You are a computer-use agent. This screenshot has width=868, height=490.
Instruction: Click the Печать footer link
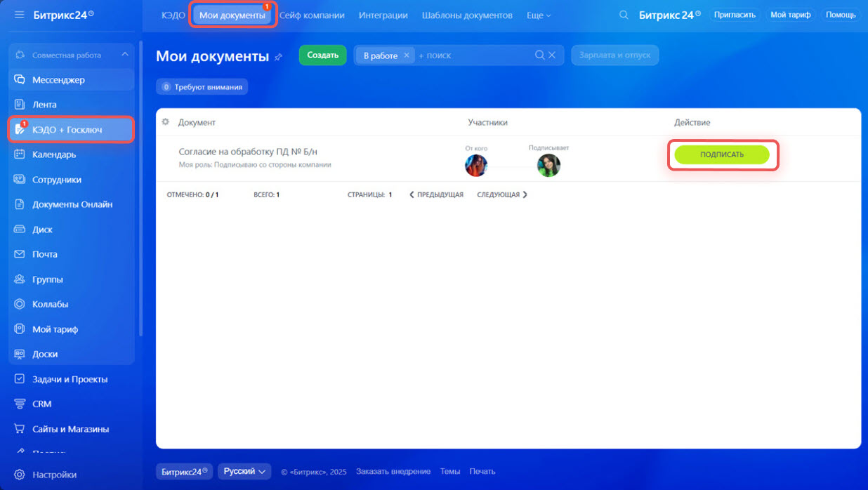point(482,472)
